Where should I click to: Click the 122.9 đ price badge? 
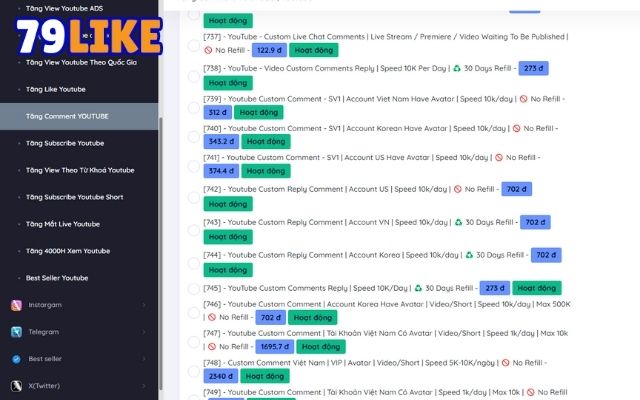pyautogui.click(x=269, y=50)
